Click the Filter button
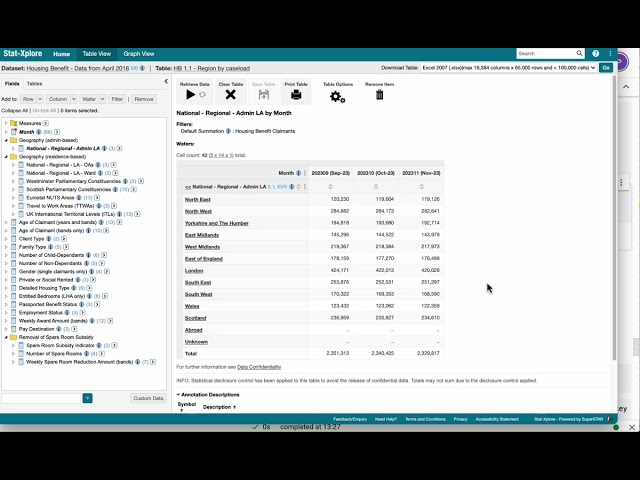Screen dimensions: 640x480 coord(117,99)
